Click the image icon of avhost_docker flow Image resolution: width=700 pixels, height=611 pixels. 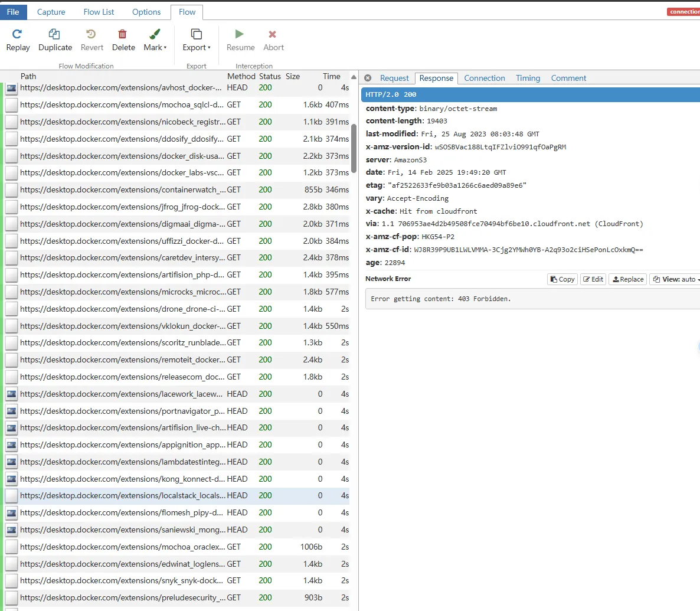click(x=12, y=88)
